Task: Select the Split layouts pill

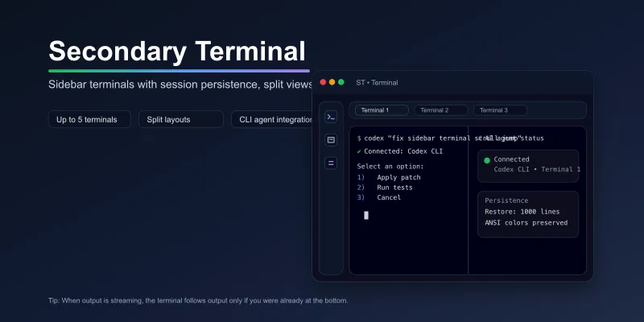Action: coord(180,119)
